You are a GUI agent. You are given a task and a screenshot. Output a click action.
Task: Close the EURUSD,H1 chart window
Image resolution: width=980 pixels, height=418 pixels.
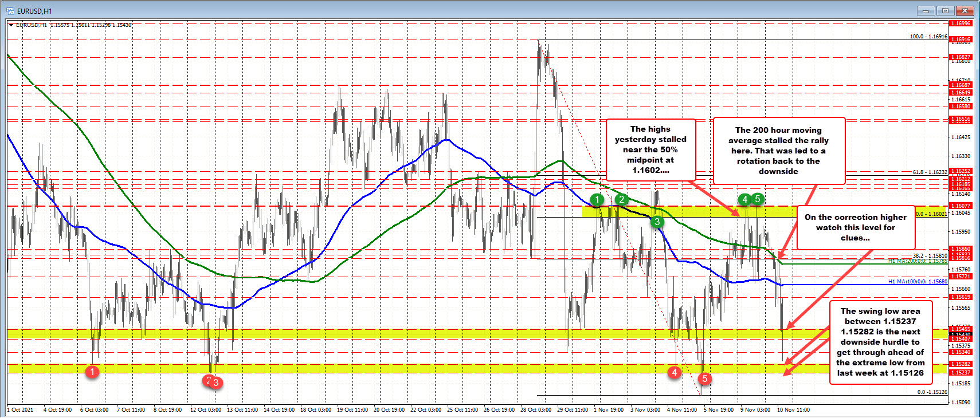click(965, 10)
